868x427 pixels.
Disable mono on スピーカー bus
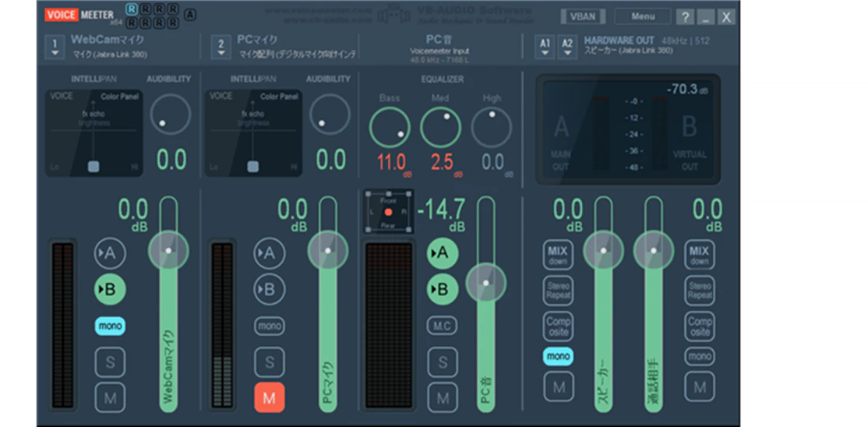[558, 356]
